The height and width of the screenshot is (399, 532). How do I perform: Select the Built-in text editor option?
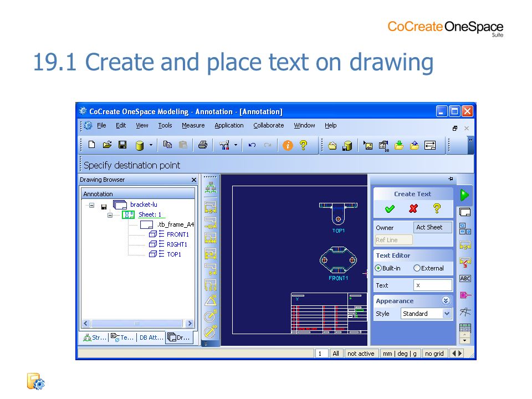388,268
